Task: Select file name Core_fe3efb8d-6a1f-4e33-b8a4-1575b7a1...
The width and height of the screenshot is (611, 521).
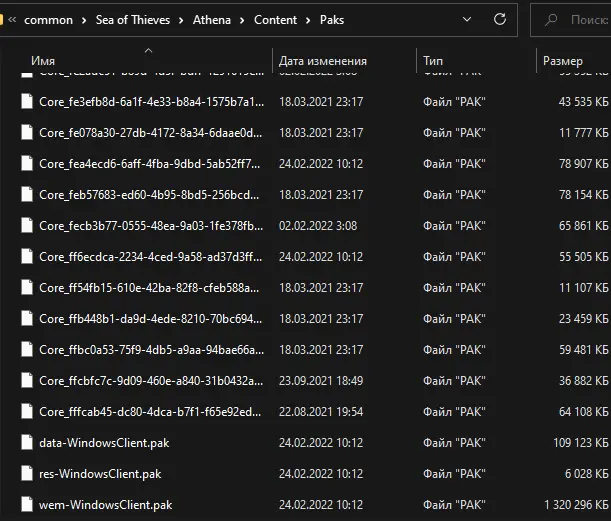Action: coord(152,102)
